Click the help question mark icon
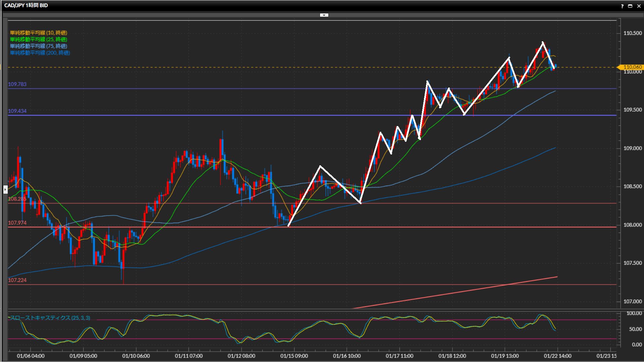 [x=622, y=6]
